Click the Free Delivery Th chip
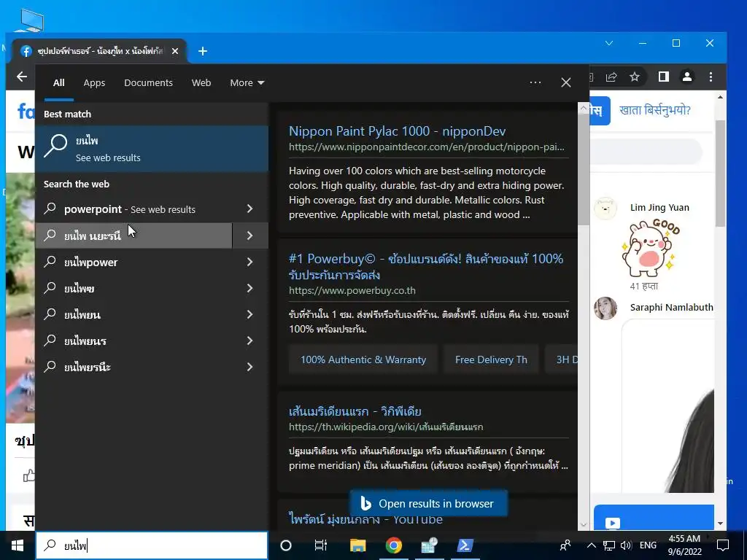 pyautogui.click(x=491, y=359)
